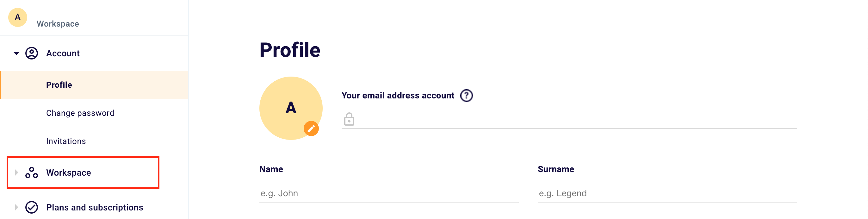Click the Account user circle icon

pyautogui.click(x=32, y=53)
